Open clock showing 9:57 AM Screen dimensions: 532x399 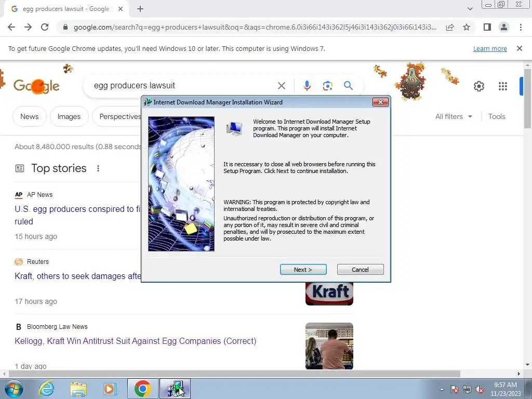click(506, 389)
